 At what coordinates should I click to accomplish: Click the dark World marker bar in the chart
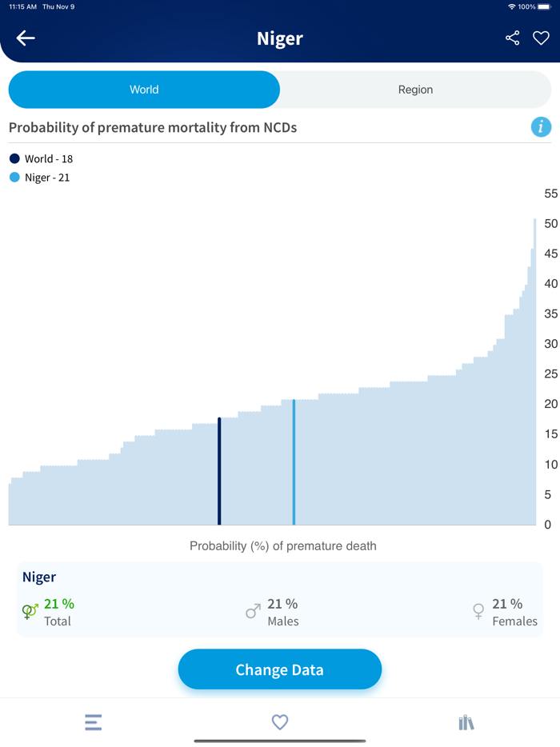click(220, 468)
